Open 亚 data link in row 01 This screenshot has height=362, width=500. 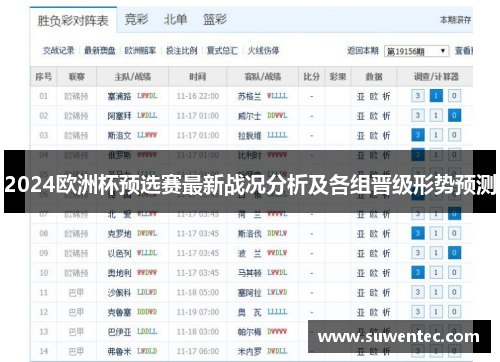[x=361, y=97]
